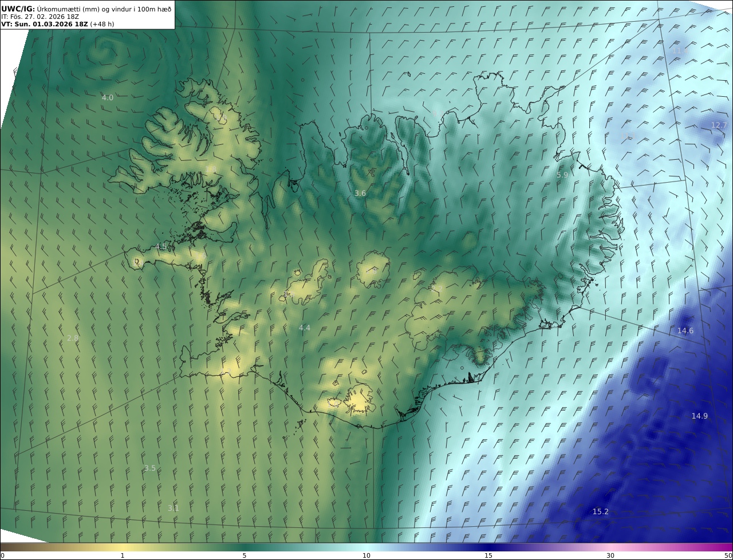Click the colour scale tick label '30'
The height and width of the screenshot is (560, 733).
610,555
